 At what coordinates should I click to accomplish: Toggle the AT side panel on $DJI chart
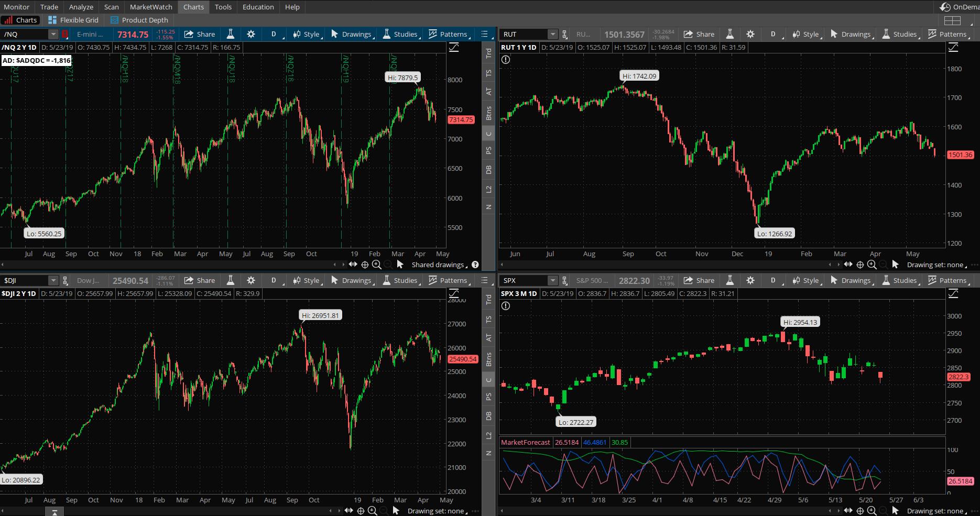click(488, 338)
